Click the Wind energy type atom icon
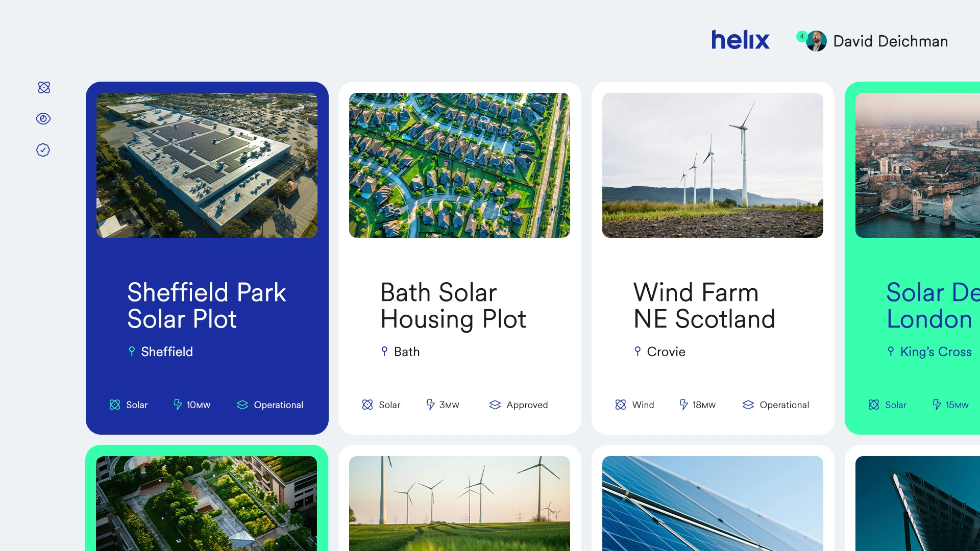The image size is (980, 551). click(621, 405)
